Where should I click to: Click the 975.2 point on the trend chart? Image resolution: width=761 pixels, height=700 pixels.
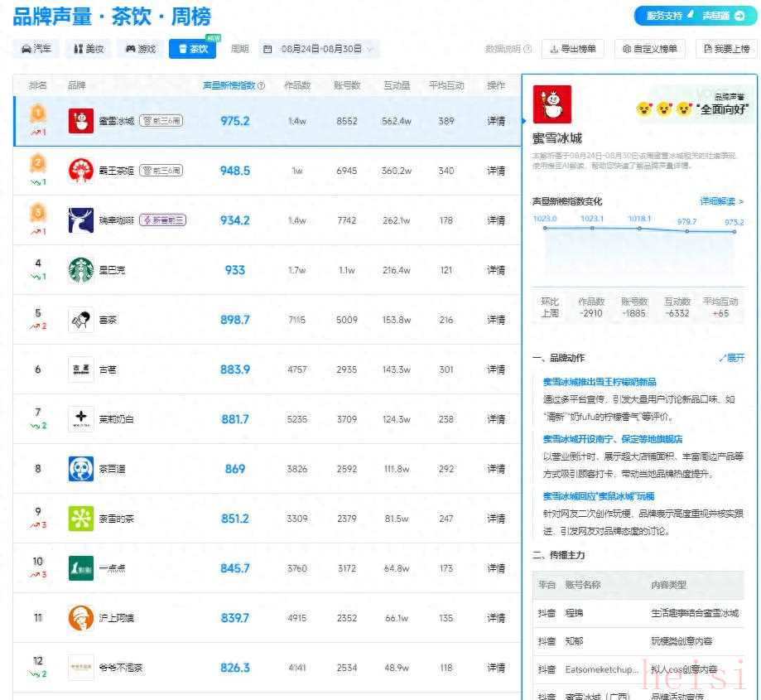(x=735, y=232)
